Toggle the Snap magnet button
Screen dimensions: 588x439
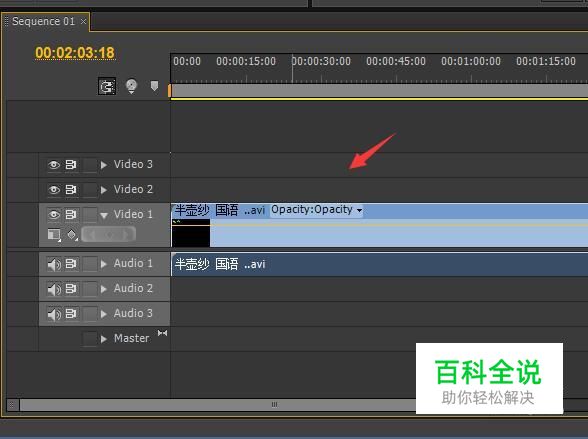[107, 87]
